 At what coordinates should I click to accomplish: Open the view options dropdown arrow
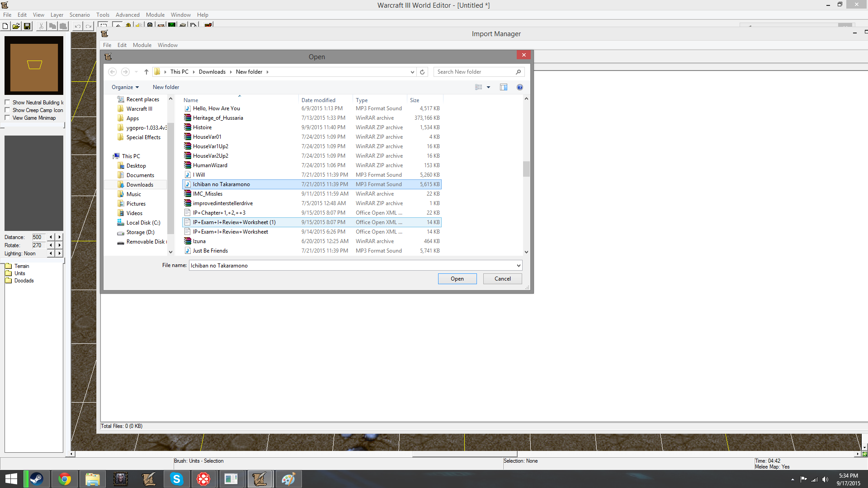488,87
